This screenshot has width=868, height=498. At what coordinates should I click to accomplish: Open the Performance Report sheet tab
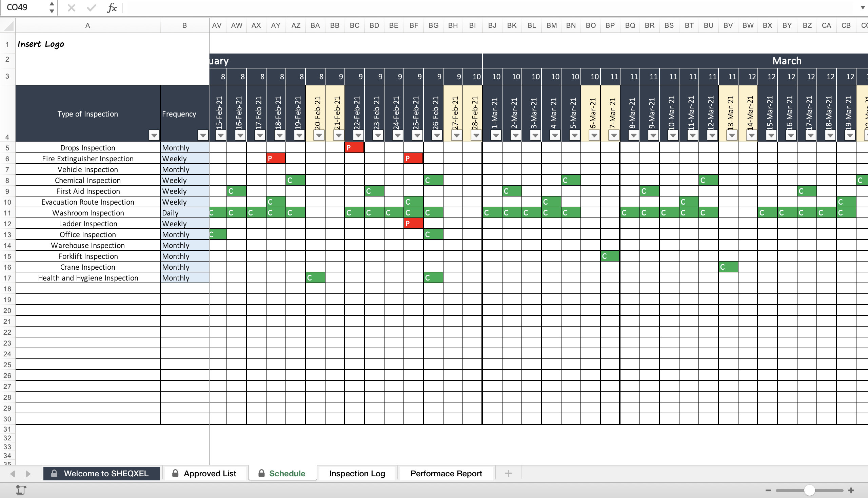click(x=446, y=473)
